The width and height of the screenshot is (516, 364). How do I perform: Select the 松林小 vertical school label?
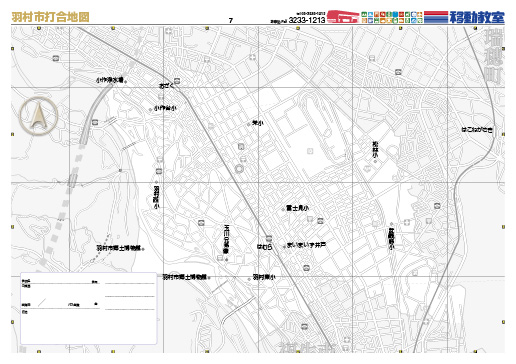(x=375, y=150)
